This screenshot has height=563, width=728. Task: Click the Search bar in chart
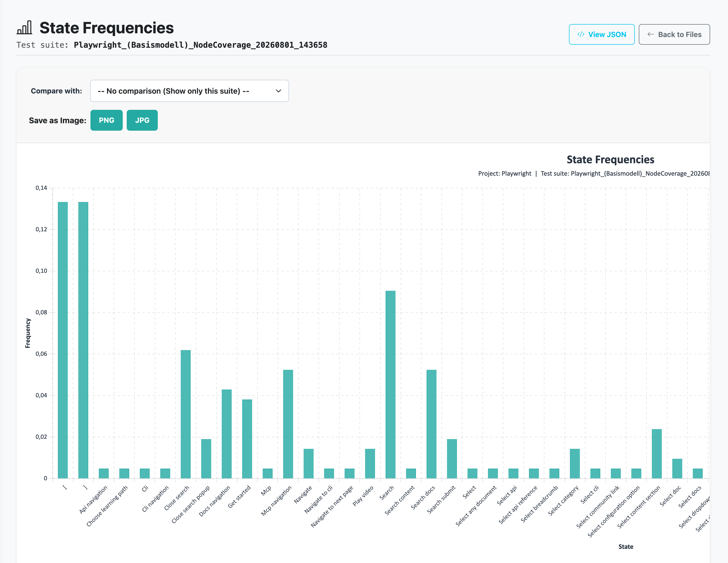(x=390, y=384)
